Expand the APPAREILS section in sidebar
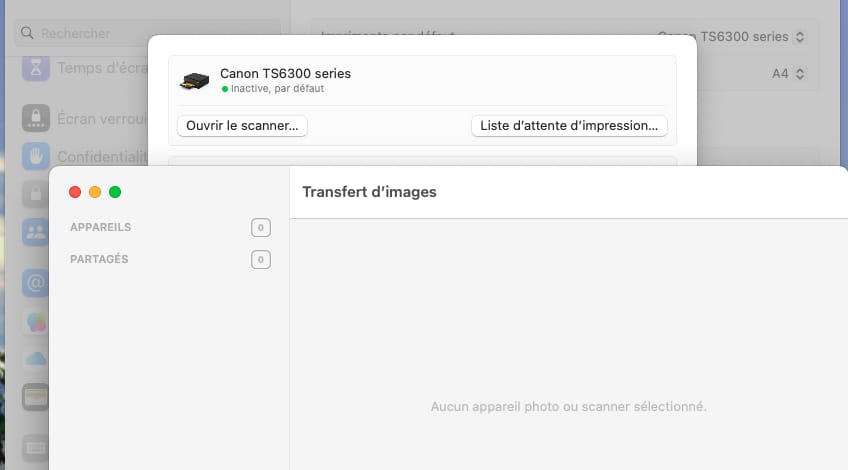 pos(100,227)
